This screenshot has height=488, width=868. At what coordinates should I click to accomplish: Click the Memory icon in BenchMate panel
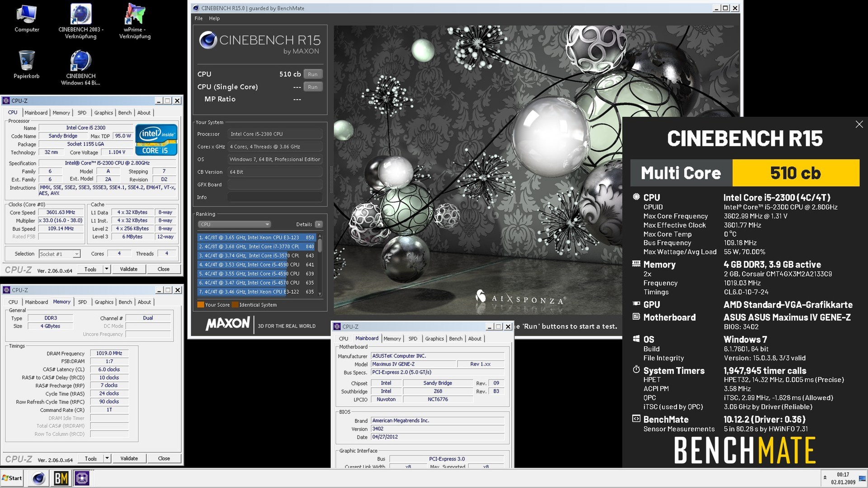point(636,264)
